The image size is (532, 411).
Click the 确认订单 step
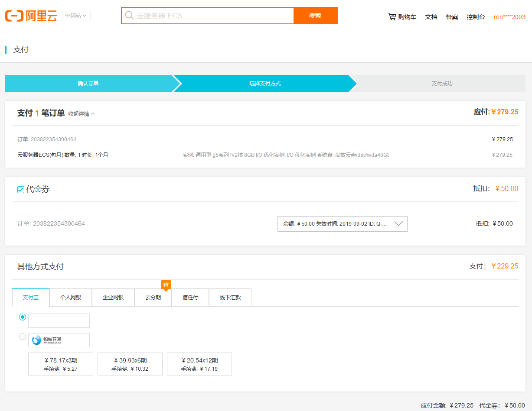(88, 84)
